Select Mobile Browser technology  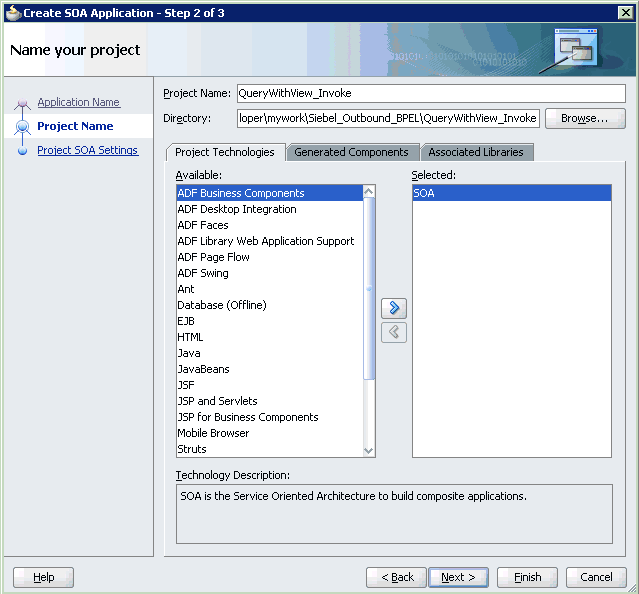point(270,433)
